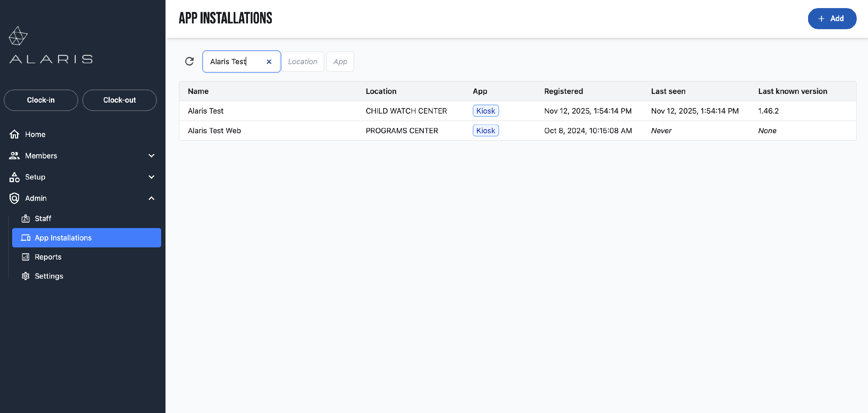Click the Settings gear icon
This screenshot has width=868, height=413.
click(26, 276)
